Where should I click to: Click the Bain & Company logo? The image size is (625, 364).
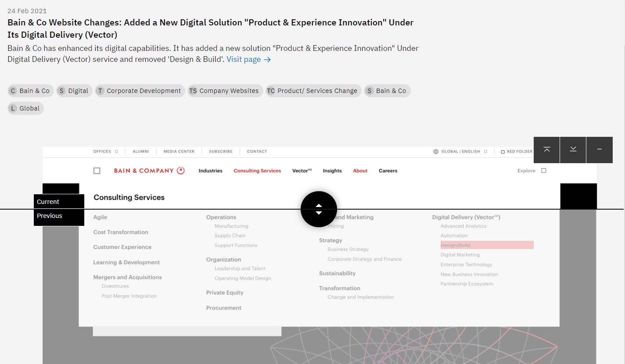tap(149, 171)
